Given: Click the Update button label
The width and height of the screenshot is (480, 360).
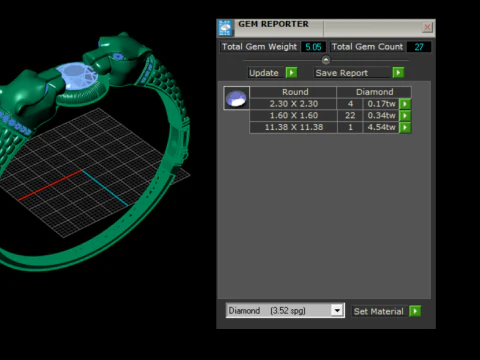Looking at the screenshot, I should [266, 73].
